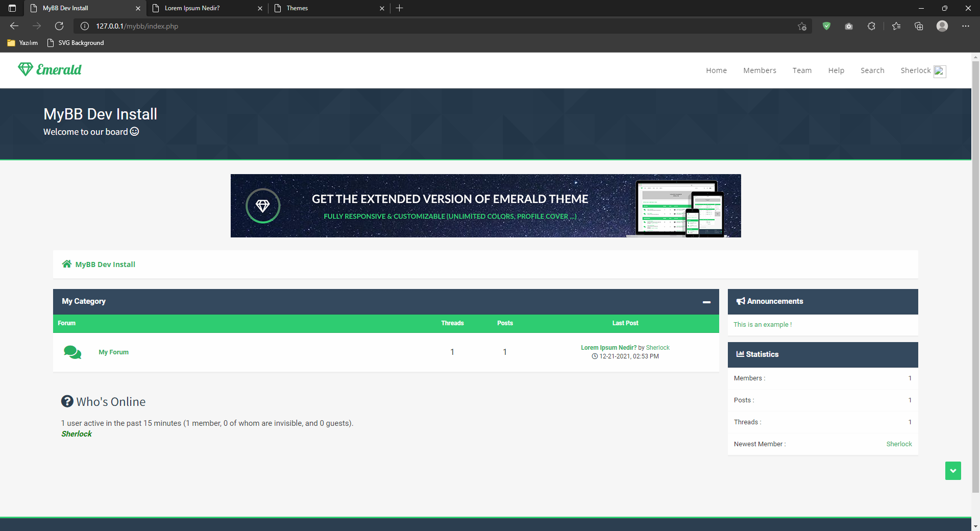Open the SVG Background bookmark
The image size is (980, 531).
click(x=75, y=43)
